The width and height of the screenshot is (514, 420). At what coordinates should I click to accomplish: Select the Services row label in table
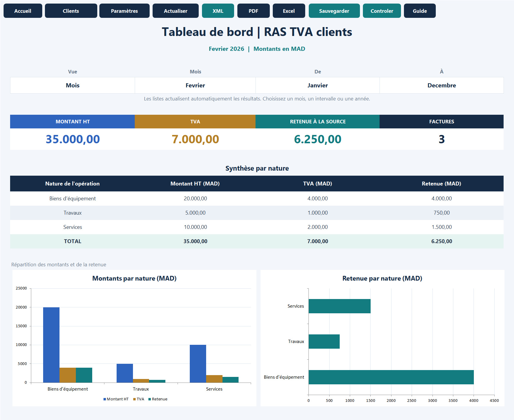pyautogui.click(x=73, y=227)
